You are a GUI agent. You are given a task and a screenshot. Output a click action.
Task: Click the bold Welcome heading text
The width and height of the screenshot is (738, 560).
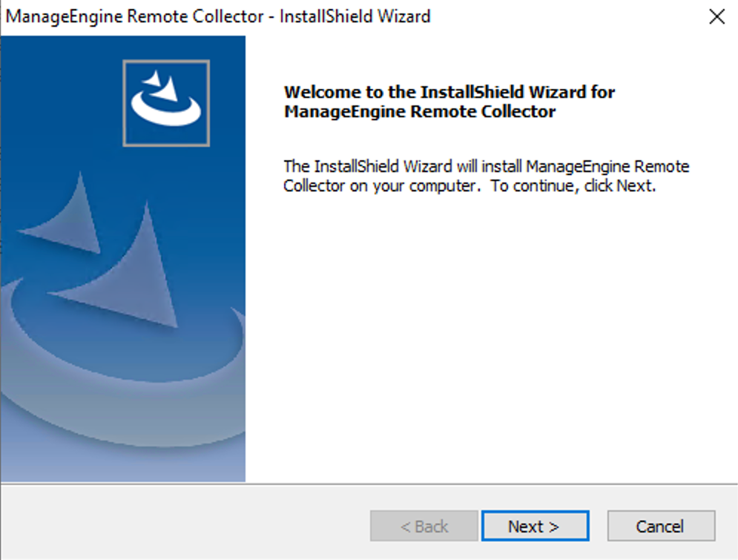coord(449,93)
